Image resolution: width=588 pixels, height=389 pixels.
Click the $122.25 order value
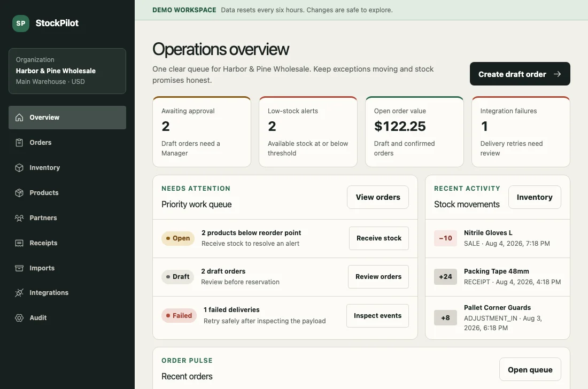click(400, 126)
